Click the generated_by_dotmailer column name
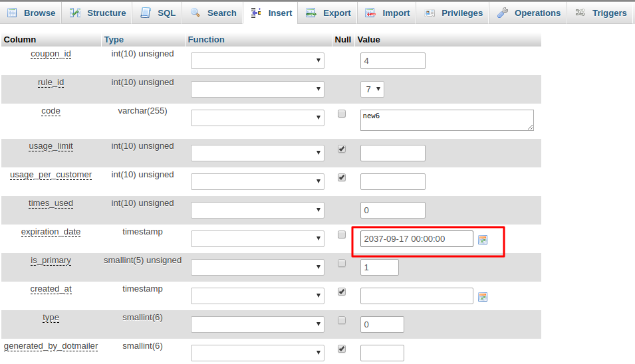The image size is (635, 364). coord(51,346)
